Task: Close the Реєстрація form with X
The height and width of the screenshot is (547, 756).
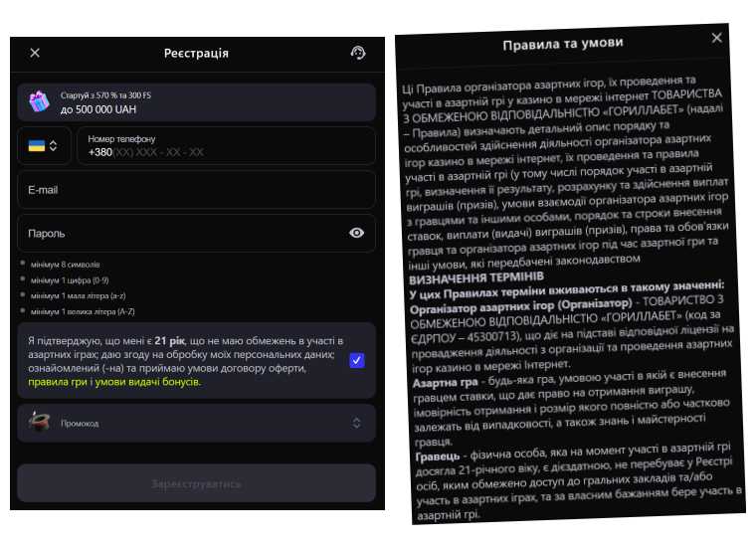Action: click(35, 53)
